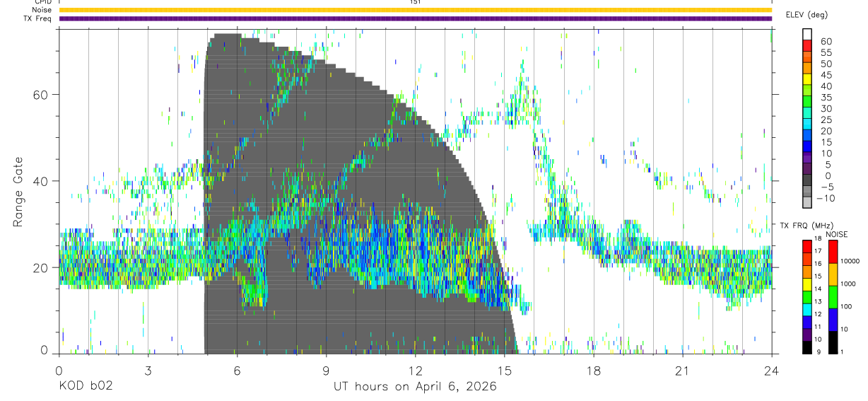Select the red NOISE swatch above 10000
The height and width of the screenshot is (401, 868).
pyautogui.click(x=833, y=252)
